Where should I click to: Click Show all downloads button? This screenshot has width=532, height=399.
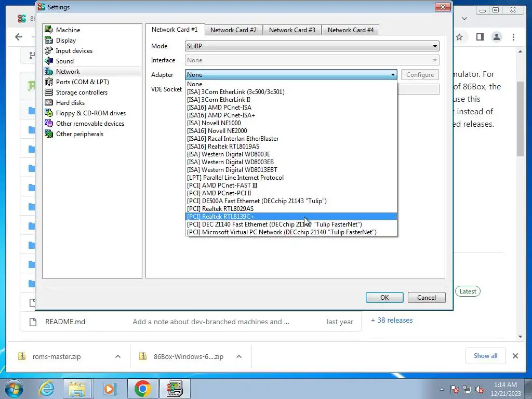click(486, 356)
